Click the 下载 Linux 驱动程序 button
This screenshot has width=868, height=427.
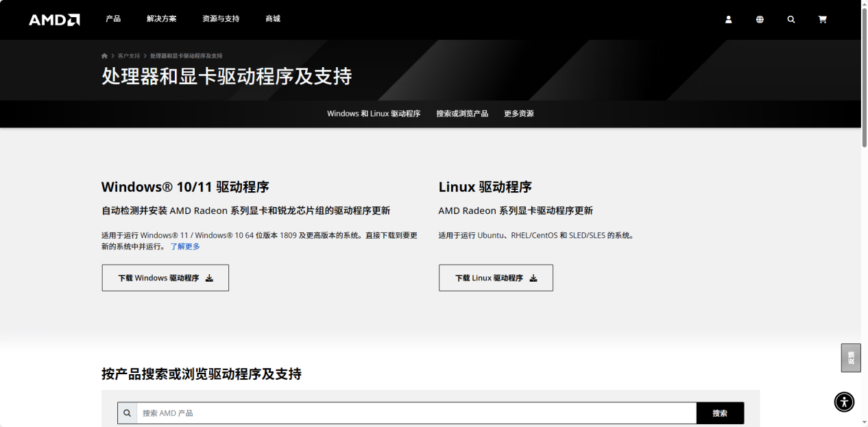[x=495, y=278]
